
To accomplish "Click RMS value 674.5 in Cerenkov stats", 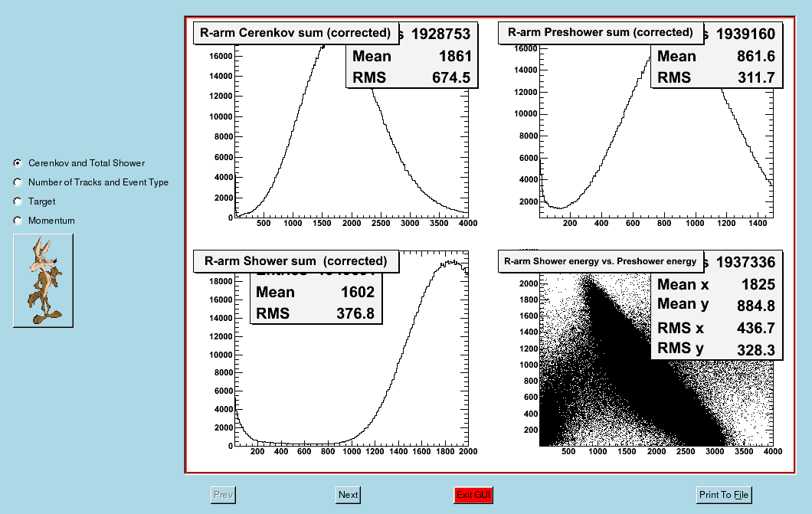I will click(451, 77).
